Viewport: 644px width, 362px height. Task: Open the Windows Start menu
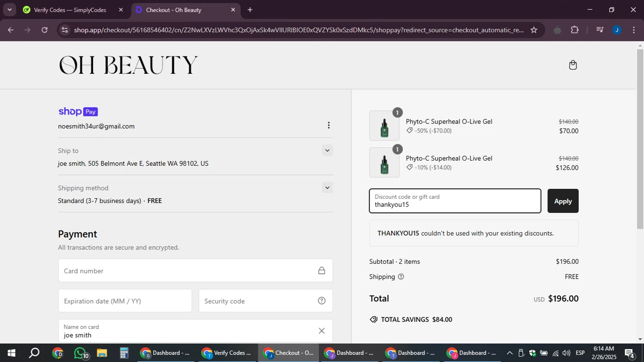click(x=11, y=353)
